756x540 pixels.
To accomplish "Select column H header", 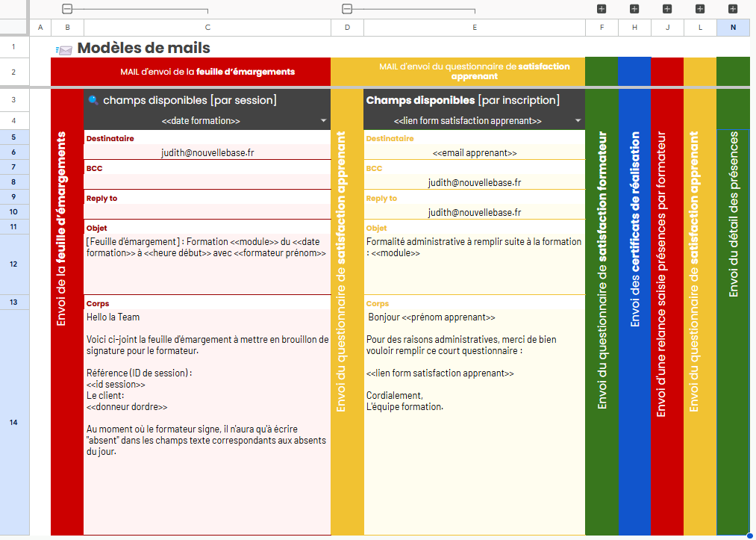I will click(x=634, y=28).
